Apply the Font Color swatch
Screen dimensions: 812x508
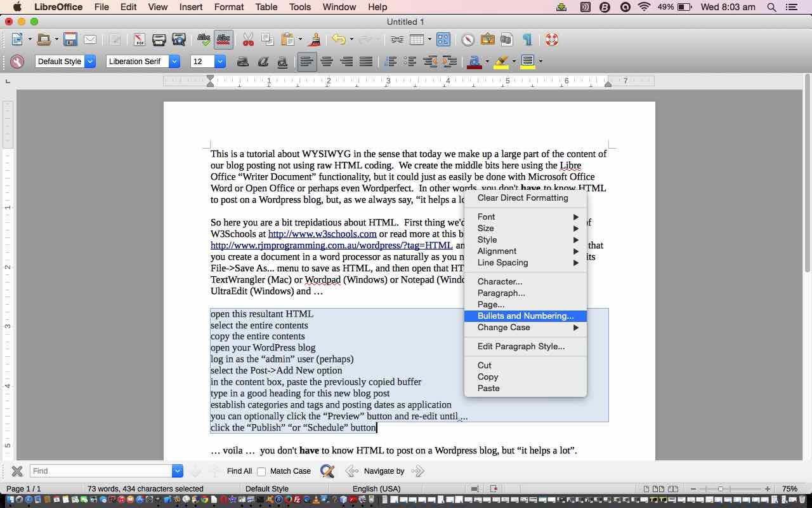[473, 62]
